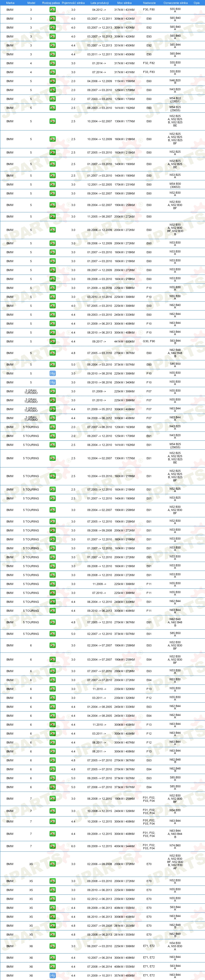Click the Nadwozie column header

pos(149,3)
